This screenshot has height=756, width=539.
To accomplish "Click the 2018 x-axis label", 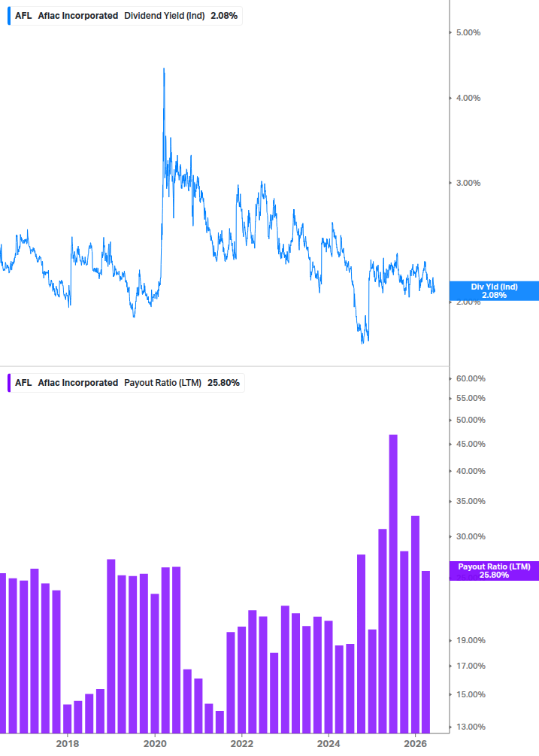I will [x=68, y=743].
